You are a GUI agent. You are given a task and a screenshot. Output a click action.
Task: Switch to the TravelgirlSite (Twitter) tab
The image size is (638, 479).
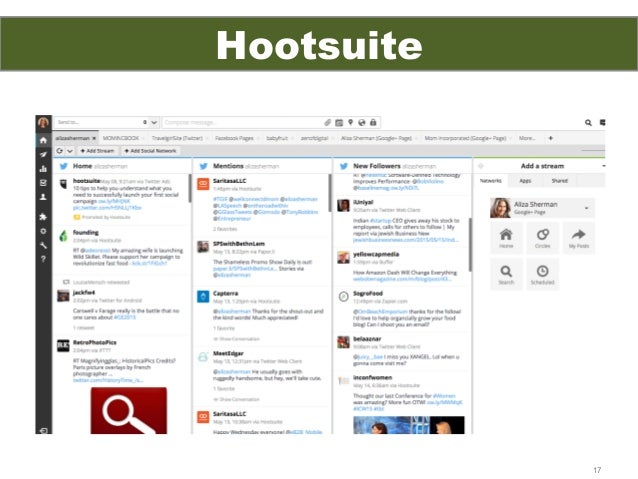tap(177, 138)
